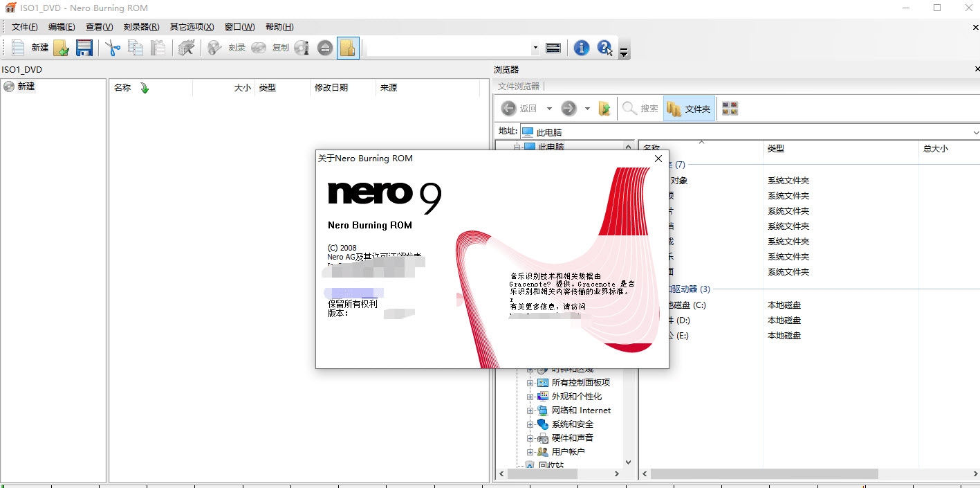980x488 pixels.
Task: Start burning with the 刻录 button
Action: click(x=227, y=48)
